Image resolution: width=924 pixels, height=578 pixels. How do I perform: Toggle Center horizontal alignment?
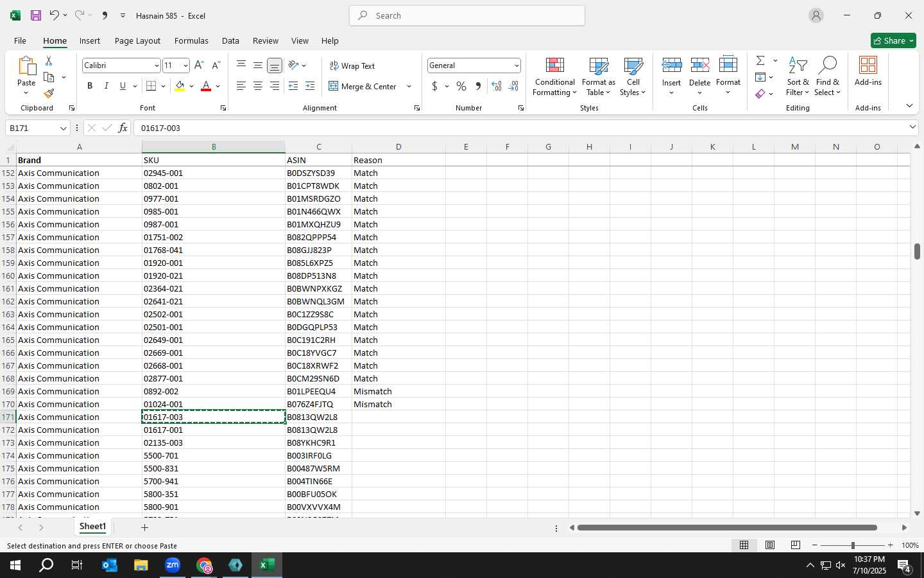(x=258, y=86)
